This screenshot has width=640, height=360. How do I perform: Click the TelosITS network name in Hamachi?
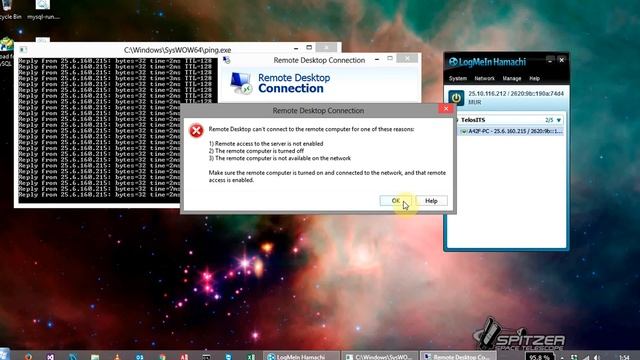point(473,120)
